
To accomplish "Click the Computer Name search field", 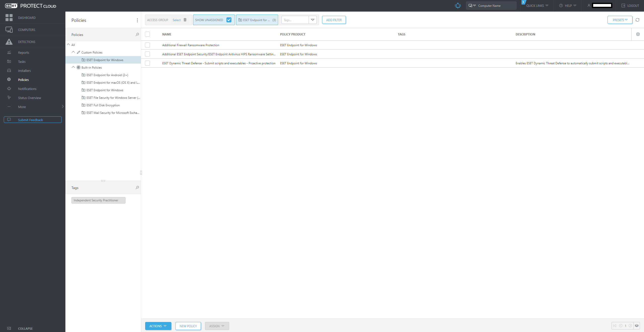I will click(496, 6).
